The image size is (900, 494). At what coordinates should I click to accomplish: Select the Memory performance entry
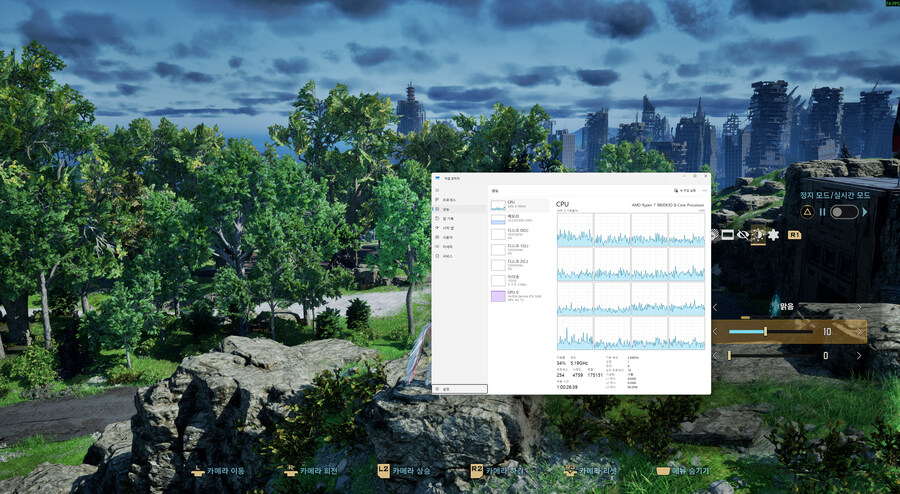pos(519,217)
